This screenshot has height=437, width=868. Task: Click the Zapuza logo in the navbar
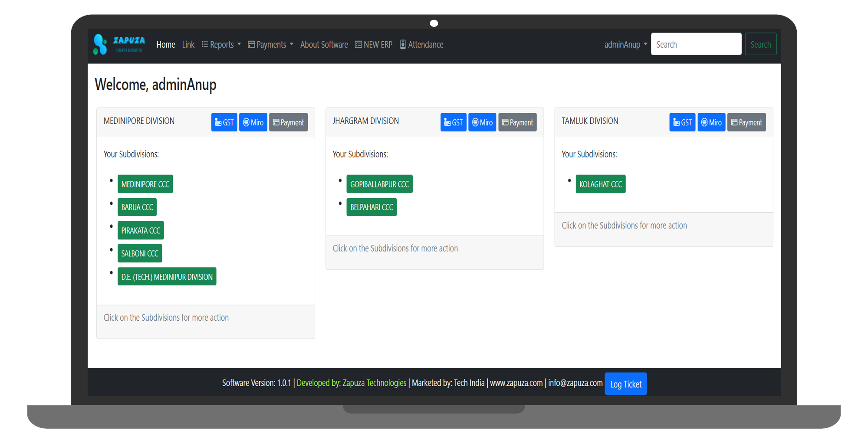[x=119, y=44]
